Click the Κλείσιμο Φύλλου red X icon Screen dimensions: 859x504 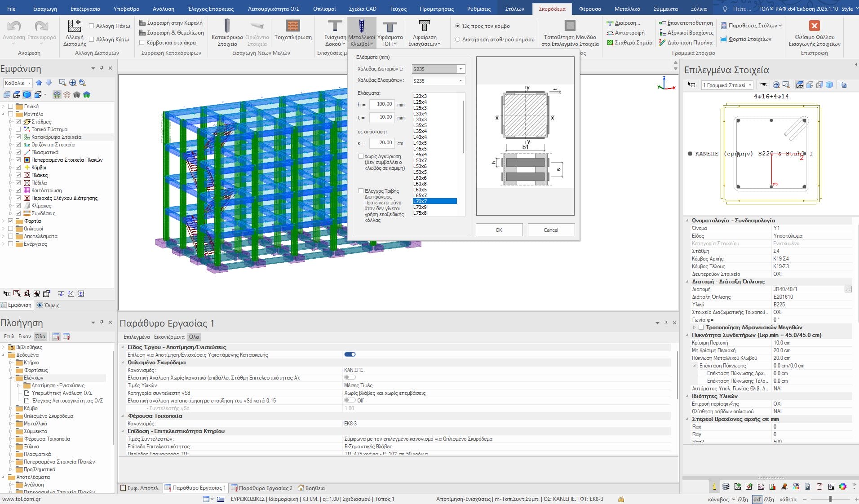(814, 26)
